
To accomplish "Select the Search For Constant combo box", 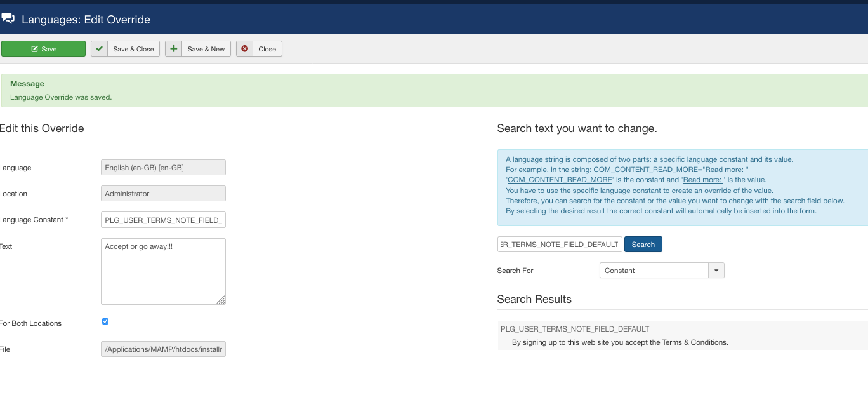I will point(662,271).
